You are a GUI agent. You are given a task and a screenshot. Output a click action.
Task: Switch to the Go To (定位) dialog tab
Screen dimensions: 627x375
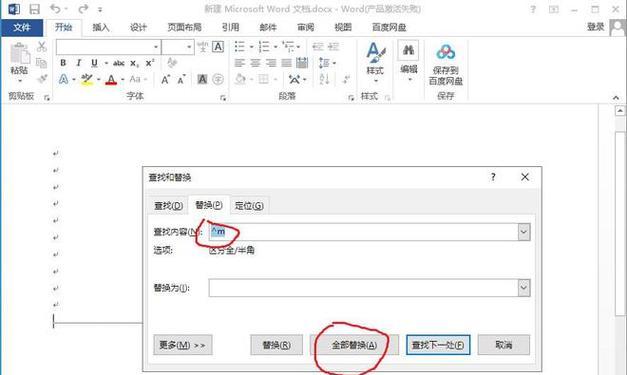249,205
